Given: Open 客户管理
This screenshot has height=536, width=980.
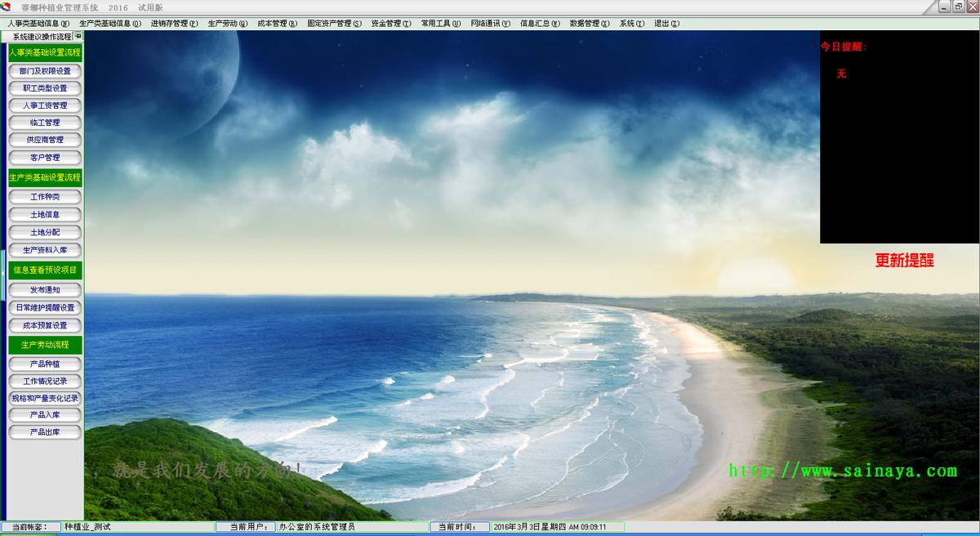Looking at the screenshot, I should pos(45,157).
